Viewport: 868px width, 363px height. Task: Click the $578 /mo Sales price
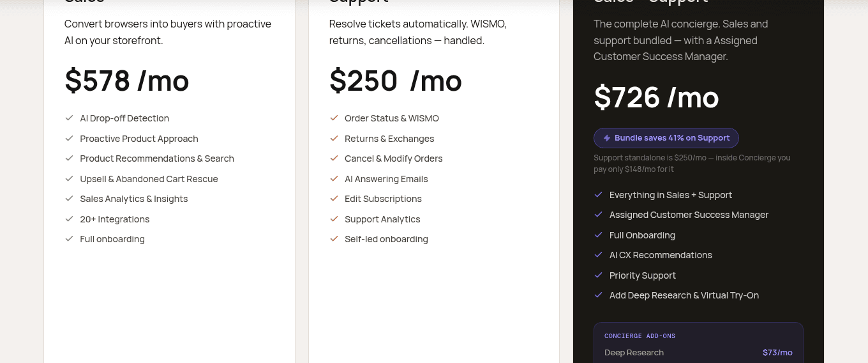click(x=127, y=81)
